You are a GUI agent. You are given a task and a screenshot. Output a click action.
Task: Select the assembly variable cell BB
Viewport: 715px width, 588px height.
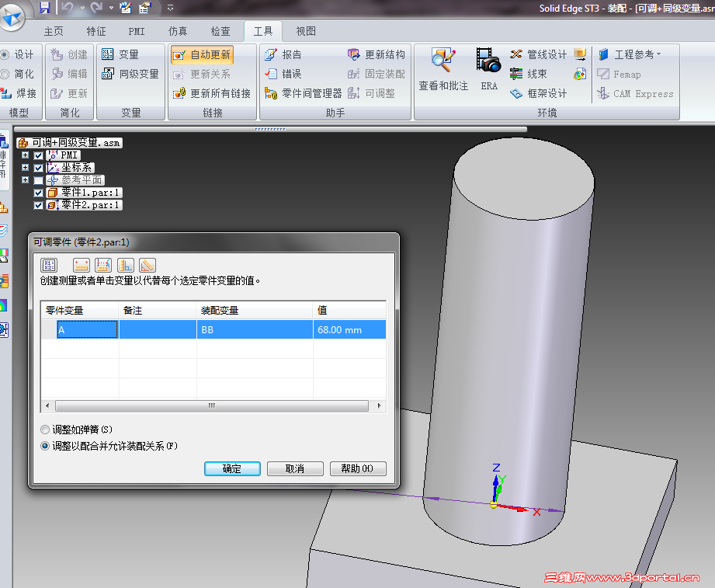(255, 329)
